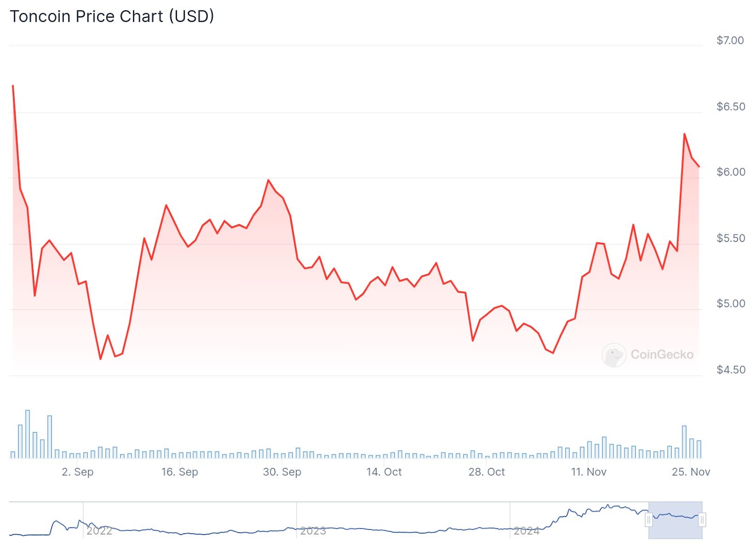The width and height of the screenshot is (756, 552).
Task: Click the 11. Nov date label
Action: click(x=588, y=472)
